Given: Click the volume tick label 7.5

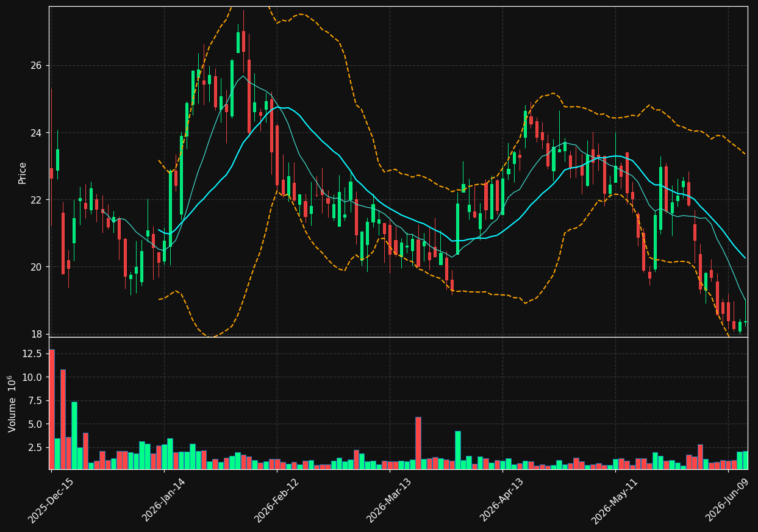Looking at the screenshot, I should [37, 400].
